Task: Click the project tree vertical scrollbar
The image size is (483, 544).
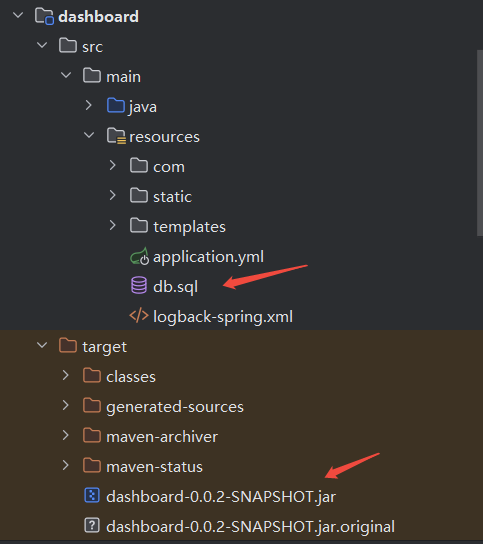Action: pyautogui.click(x=480, y=143)
